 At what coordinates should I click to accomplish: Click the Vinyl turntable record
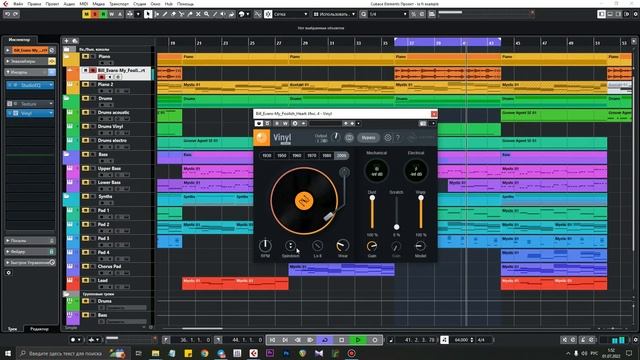click(304, 201)
